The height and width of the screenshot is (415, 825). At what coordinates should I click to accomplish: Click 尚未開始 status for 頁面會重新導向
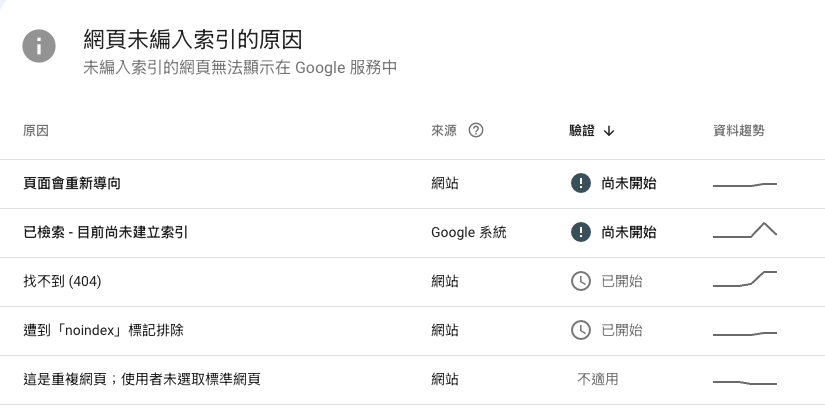pyautogui.click(x=629, y=184)
